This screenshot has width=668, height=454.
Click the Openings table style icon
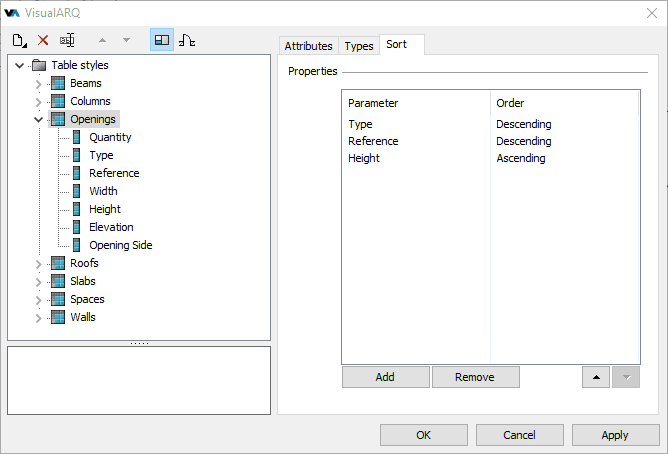click(x=58, y=119)
